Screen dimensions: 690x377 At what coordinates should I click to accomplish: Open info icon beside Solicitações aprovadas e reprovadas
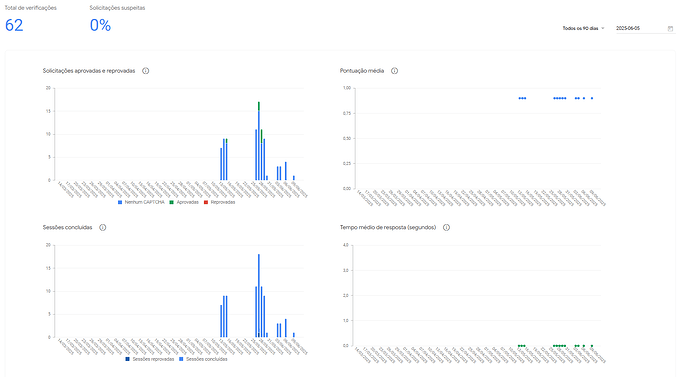coord(145,71)
